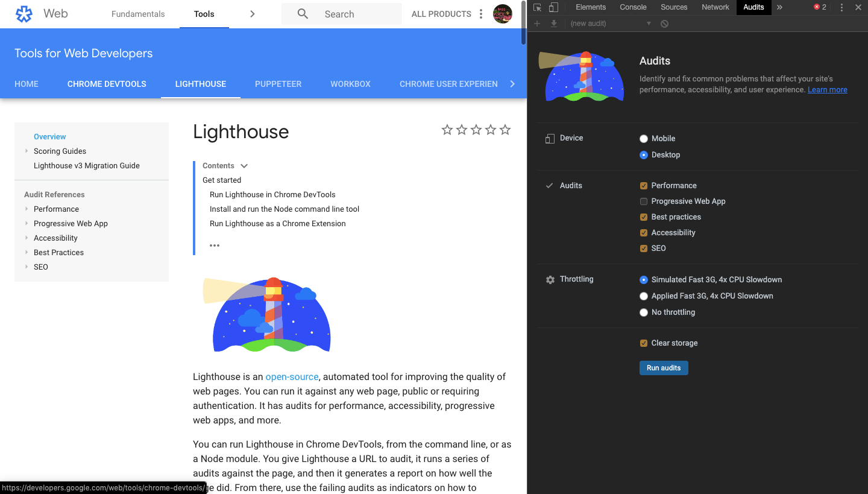Select the Mobile device radio button

point(644,139)
